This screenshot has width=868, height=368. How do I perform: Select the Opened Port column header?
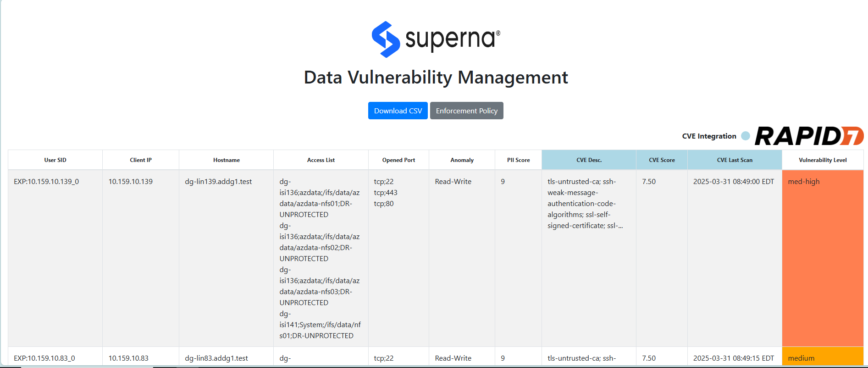point(399,160)
